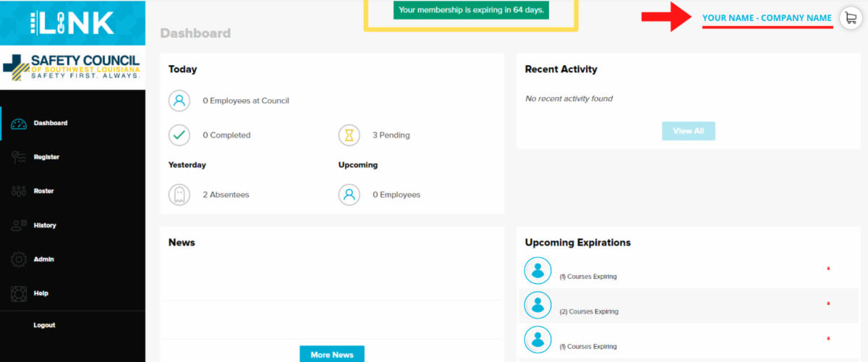Click the Absentees ghost icon
868x362 pixels.
179,195
